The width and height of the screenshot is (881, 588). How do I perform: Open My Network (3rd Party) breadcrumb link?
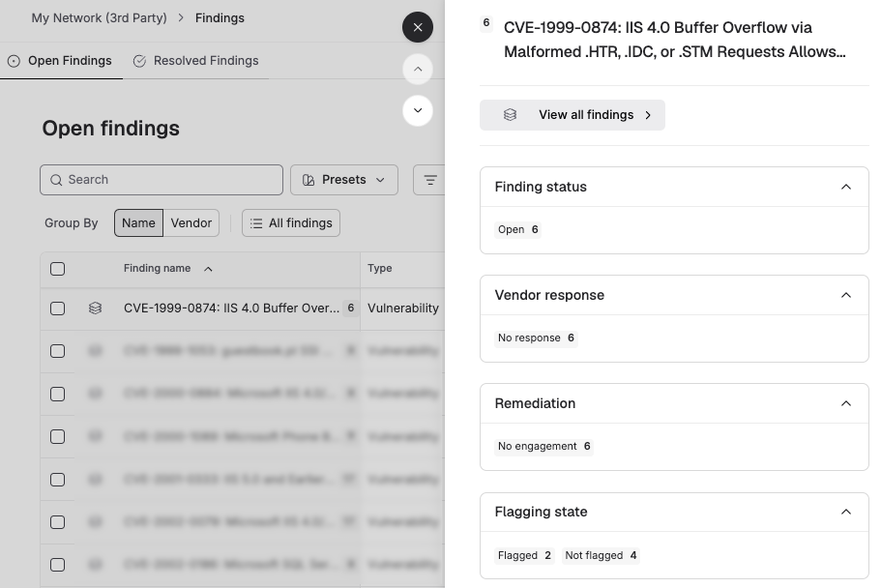(99, 18)
